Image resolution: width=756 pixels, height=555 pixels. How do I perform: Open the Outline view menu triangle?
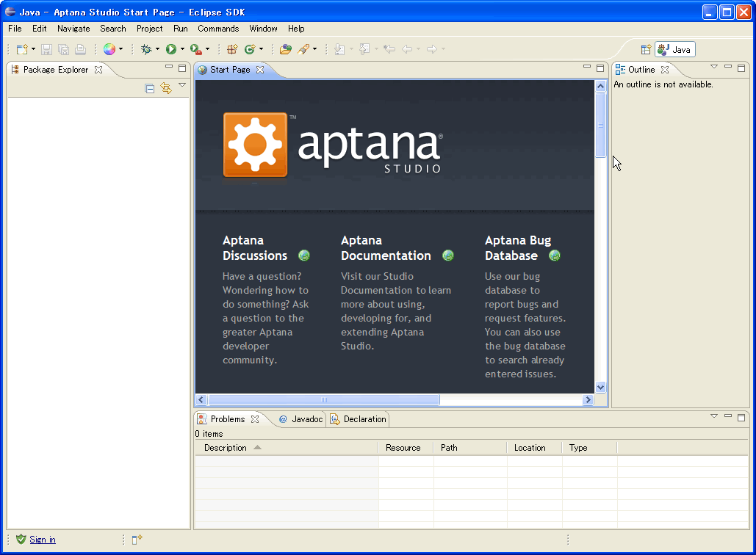[713, 67]
